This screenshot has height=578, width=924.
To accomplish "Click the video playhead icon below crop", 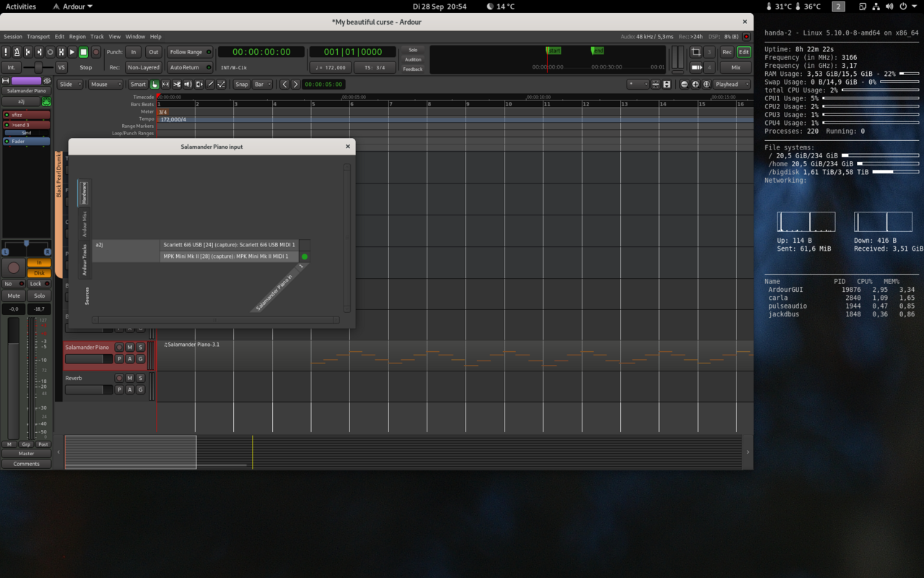I will pos(696,67).
